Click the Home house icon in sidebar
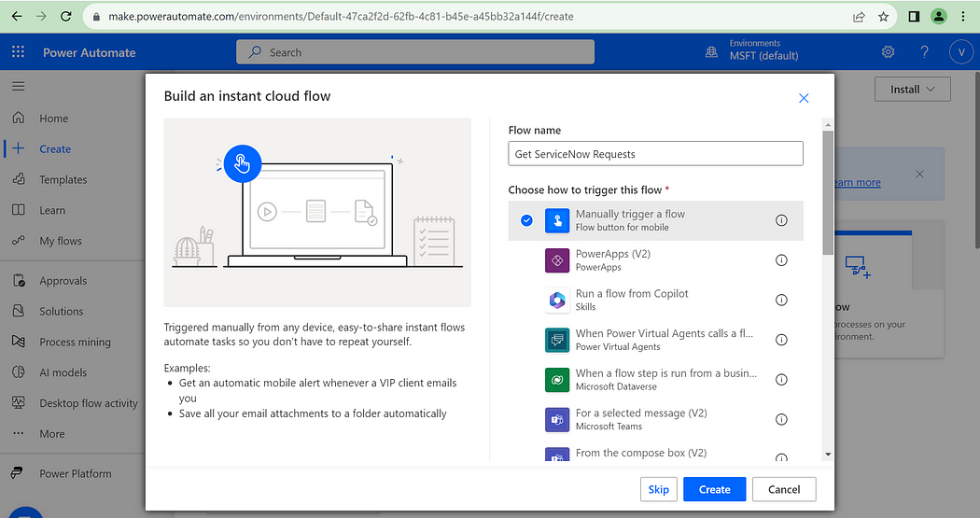 (19, 118)
